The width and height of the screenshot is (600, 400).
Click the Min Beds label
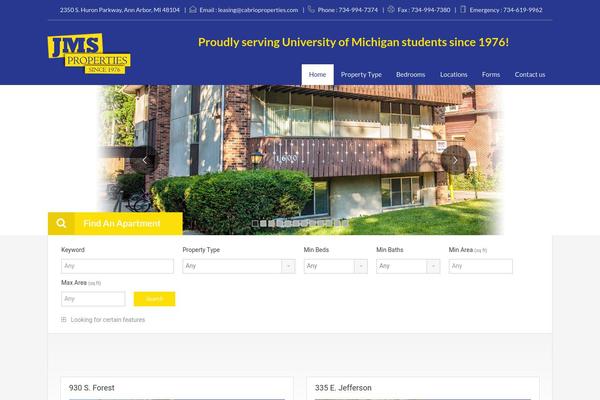coord(316,250)
